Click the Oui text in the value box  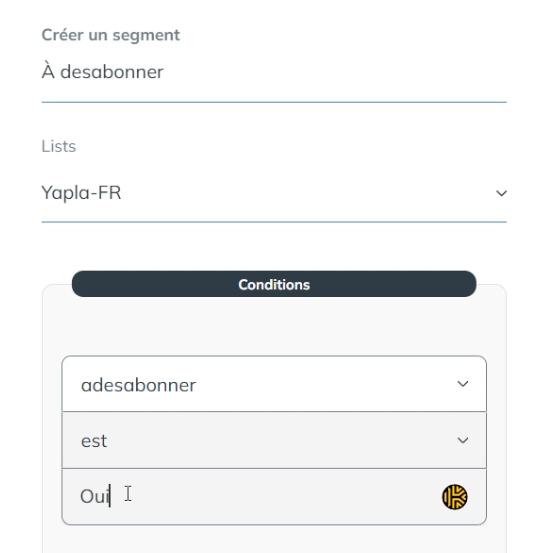(95, 496)
